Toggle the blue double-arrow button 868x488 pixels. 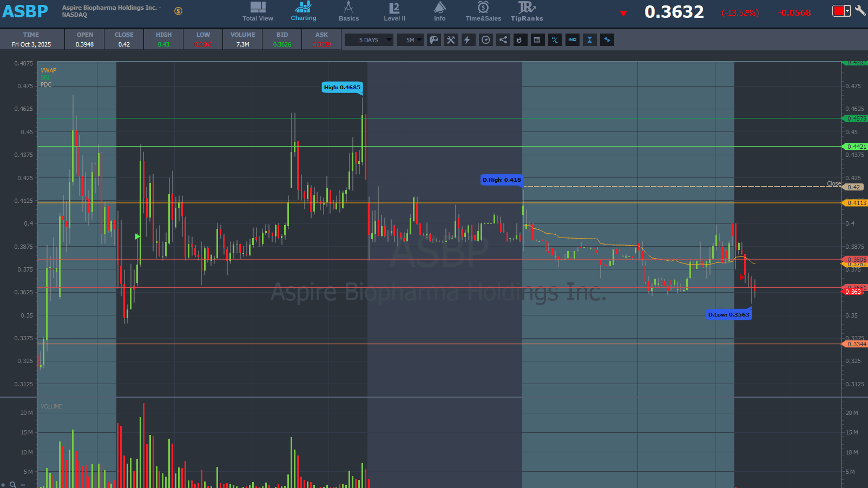tap(607, 40)
